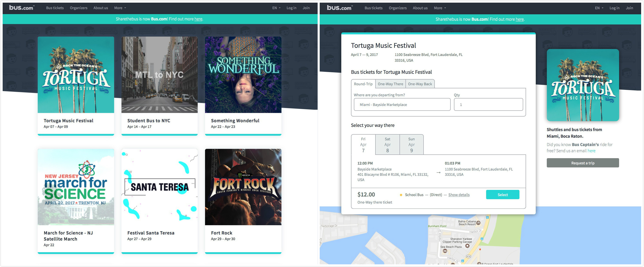Click Bahia Cabana Beach Resort map marker
The image size is (644, 267).
coord(478,223)
